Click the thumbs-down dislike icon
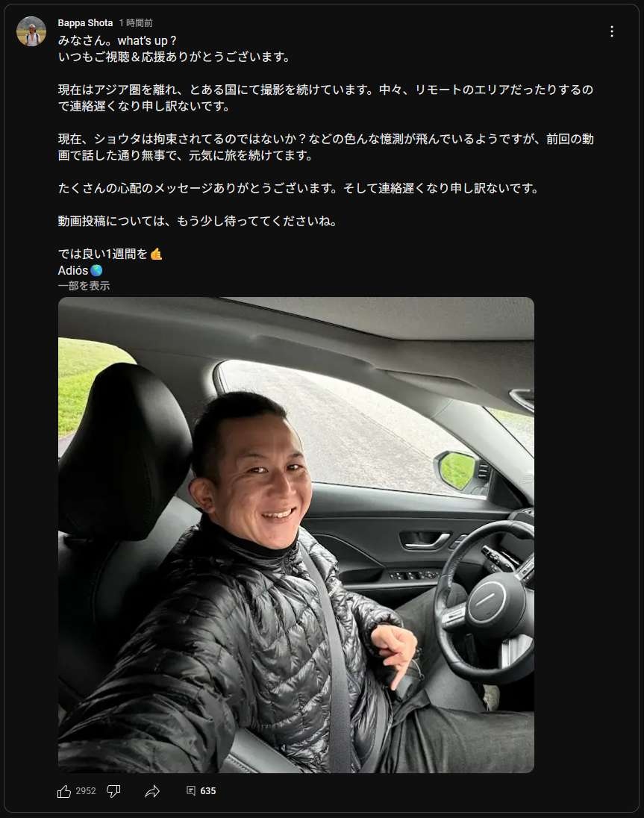This screenshot has height=818, width=644. click(x=113, y=791)
